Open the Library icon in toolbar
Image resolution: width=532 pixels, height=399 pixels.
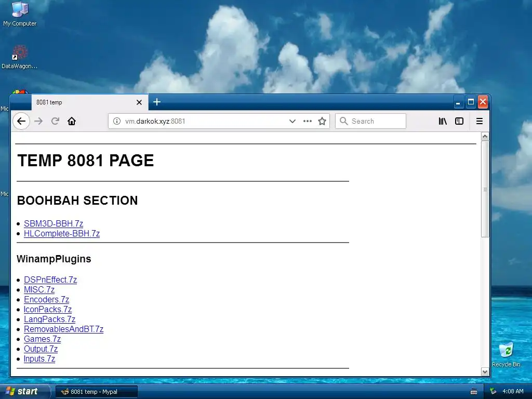(443, 121)
